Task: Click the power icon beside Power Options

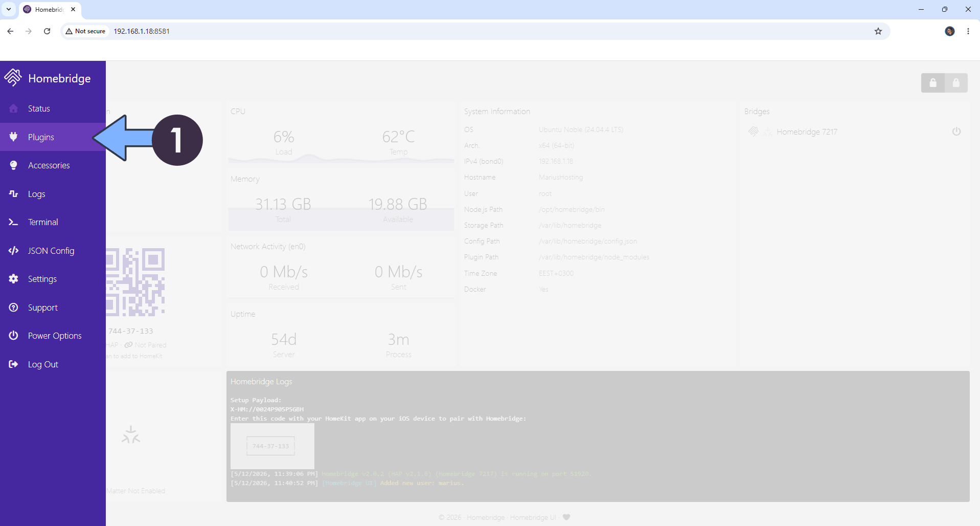Action: click(13, 335)
